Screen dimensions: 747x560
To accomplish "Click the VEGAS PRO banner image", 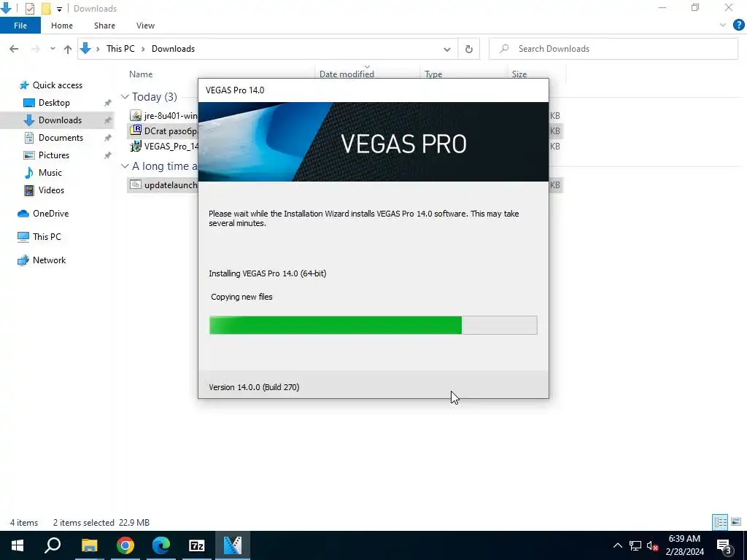I will pos(373,141).
